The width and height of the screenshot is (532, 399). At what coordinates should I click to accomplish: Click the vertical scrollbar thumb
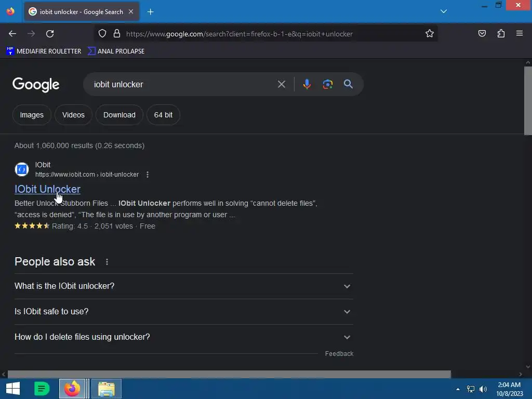[x=528, y=101]
